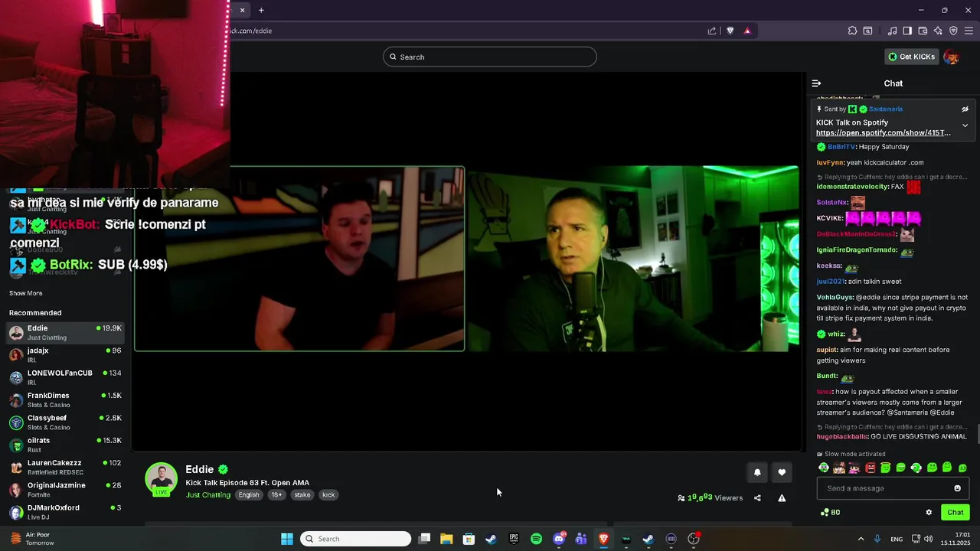Open recommended channel jadajx
980x551 pixels.
[66, 355]
